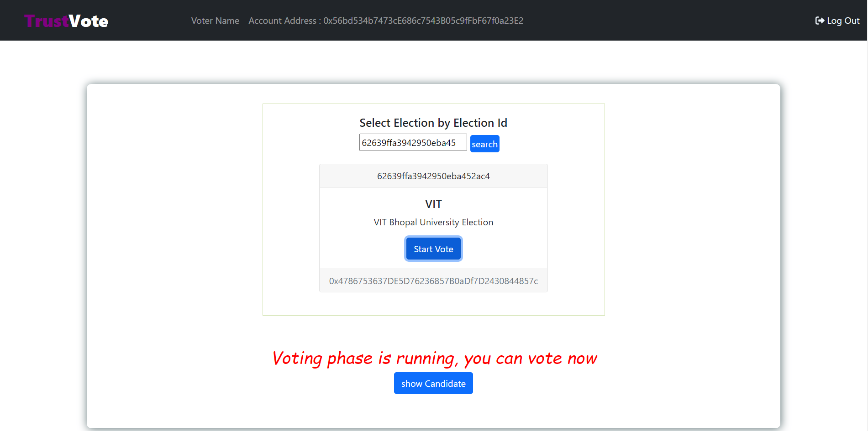The width and height of the screenshot is (868, 431).
Task: Click the Log Out link text
Action: coord(843,21)
